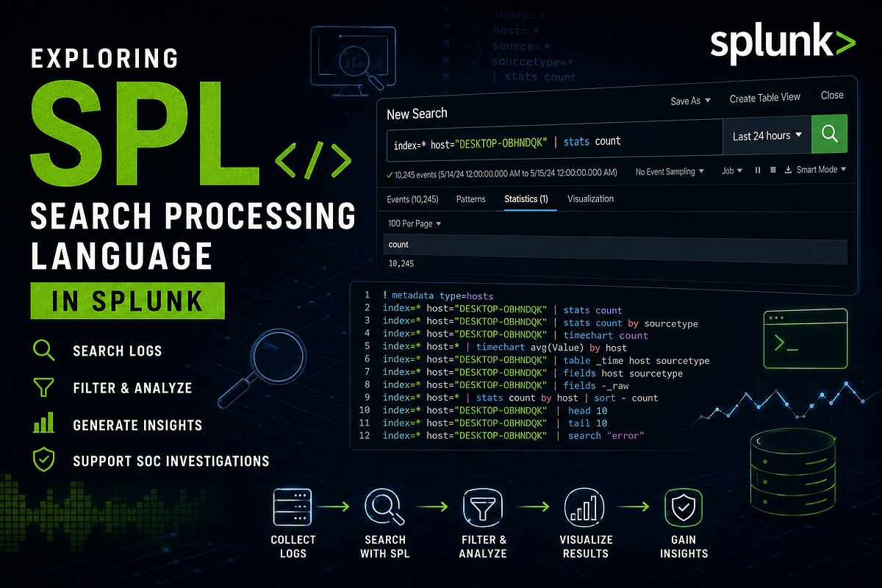Click the line 10 head 10 query
The width and height of the screenshot is (882, 588).
[x=495, y=411]
